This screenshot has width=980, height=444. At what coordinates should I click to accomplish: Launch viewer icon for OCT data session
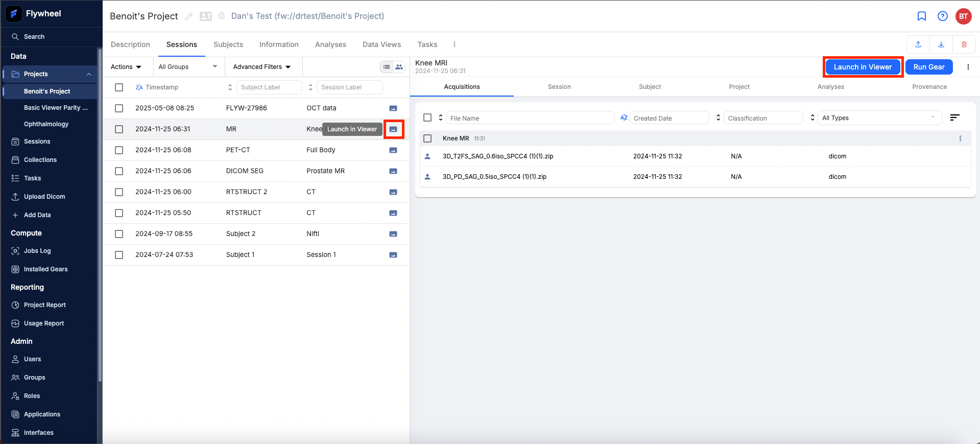(x=393, y=108)
